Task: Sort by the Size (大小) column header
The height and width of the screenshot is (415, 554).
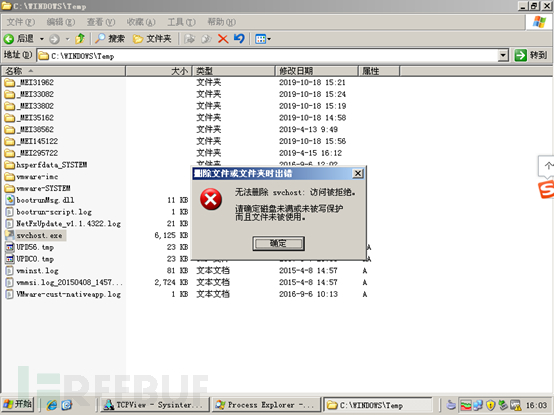Action: pos(159,71)
